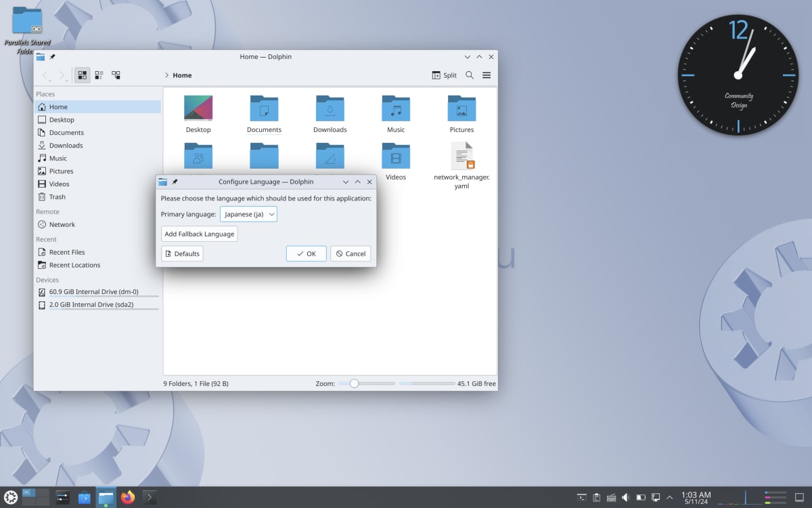Adjust the Zoom slider in status bar
This screenshot has width=812, height=508.
366,383
